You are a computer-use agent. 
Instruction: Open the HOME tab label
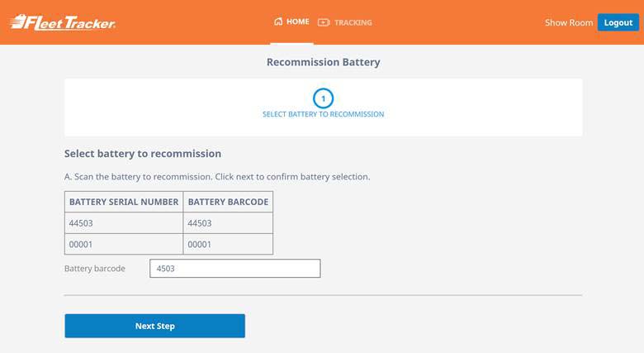click(x=298, y=22)
